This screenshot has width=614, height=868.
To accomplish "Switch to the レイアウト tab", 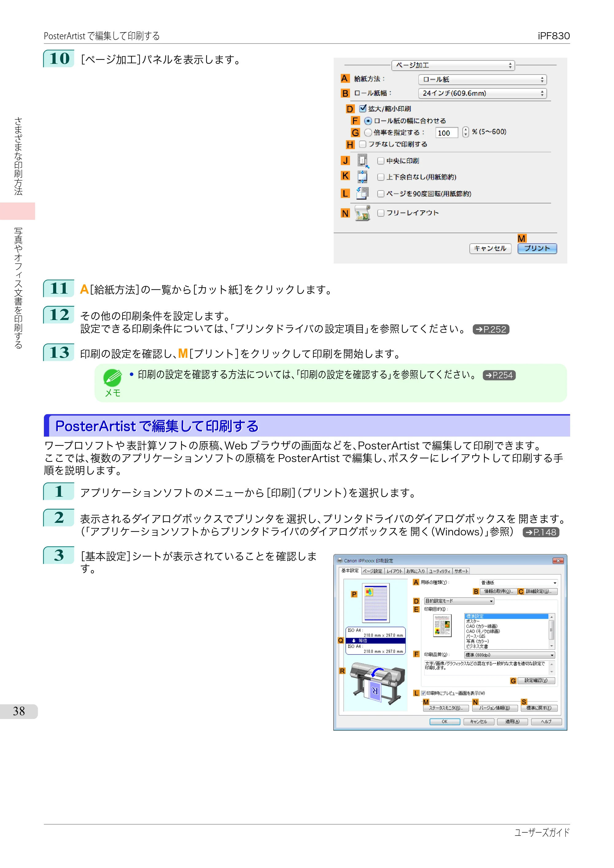I will pyautogui.click(x=394, y=571).
